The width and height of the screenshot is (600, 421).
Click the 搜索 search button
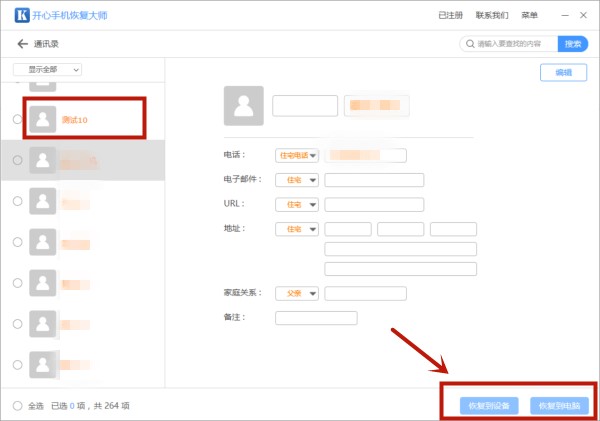[x=573, y=44]
